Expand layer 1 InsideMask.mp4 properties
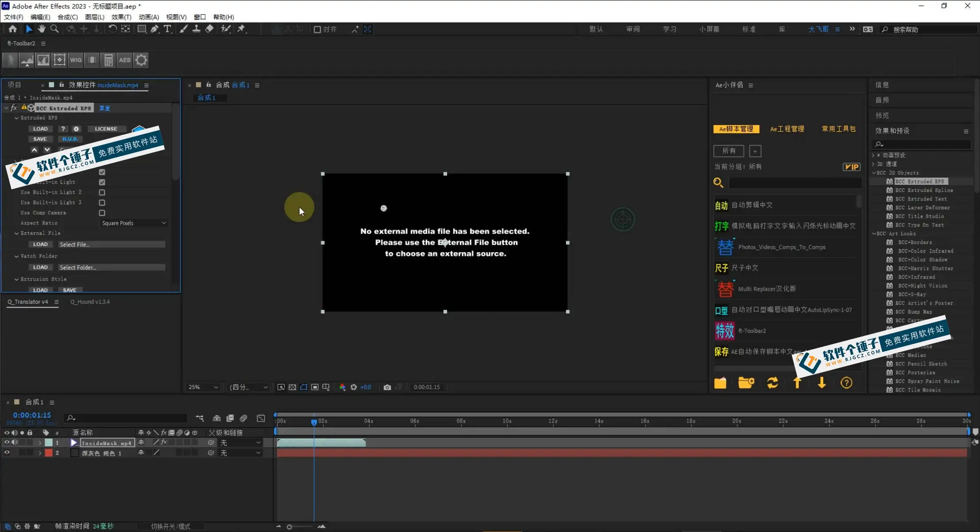The width and height of the screenshot is (980, 532). pyautogui.click(x=40, y=442)
